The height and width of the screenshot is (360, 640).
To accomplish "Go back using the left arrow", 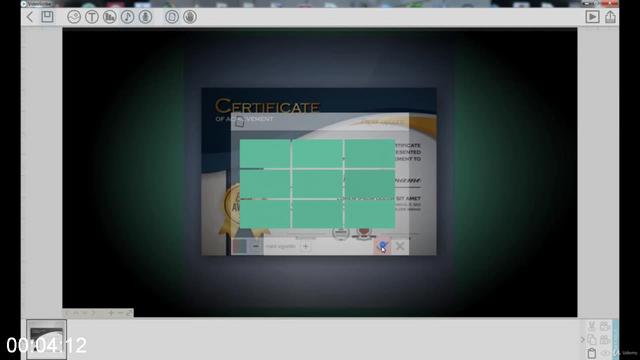I will [x=30, y=17].
